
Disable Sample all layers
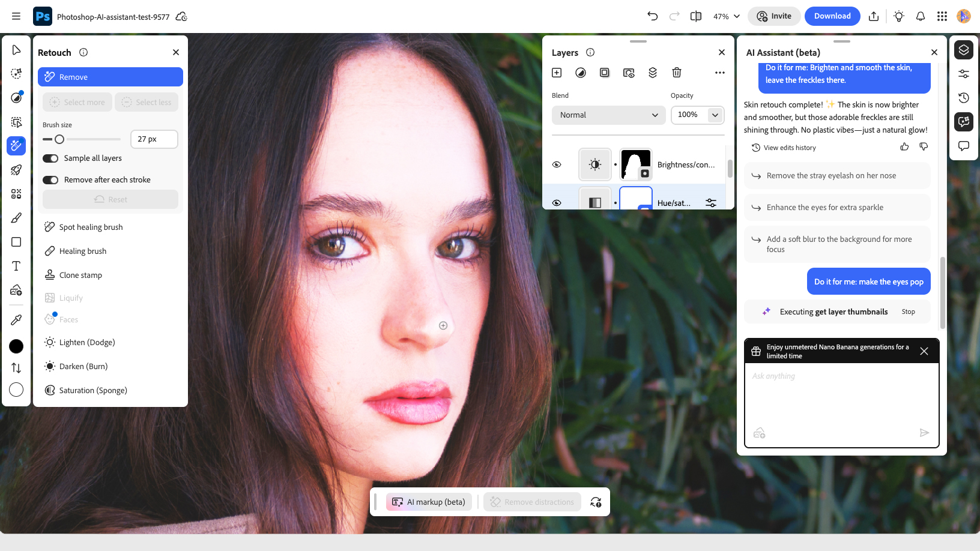pyautogui.click(x=50, y=158)
